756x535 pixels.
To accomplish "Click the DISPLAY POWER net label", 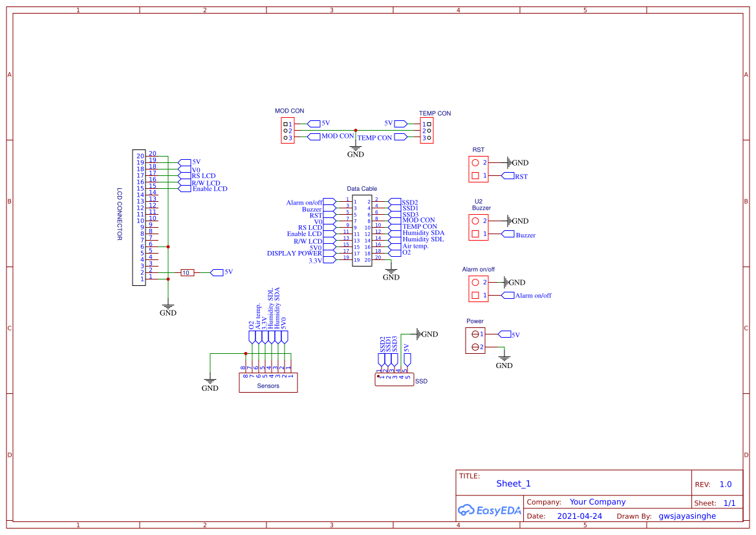I will click(x=294, y=254).
